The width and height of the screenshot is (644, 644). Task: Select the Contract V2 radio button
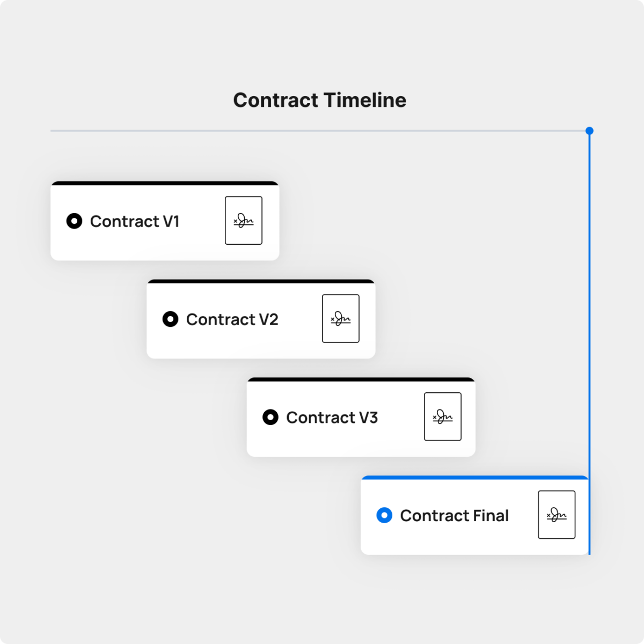click(x=171, y=319)
